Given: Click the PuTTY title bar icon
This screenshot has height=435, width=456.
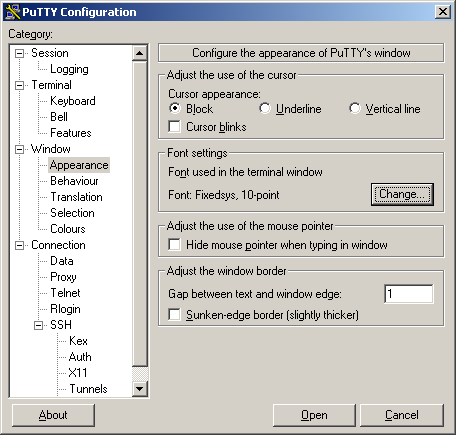Looking at the screenshot, I should [13, 12].
